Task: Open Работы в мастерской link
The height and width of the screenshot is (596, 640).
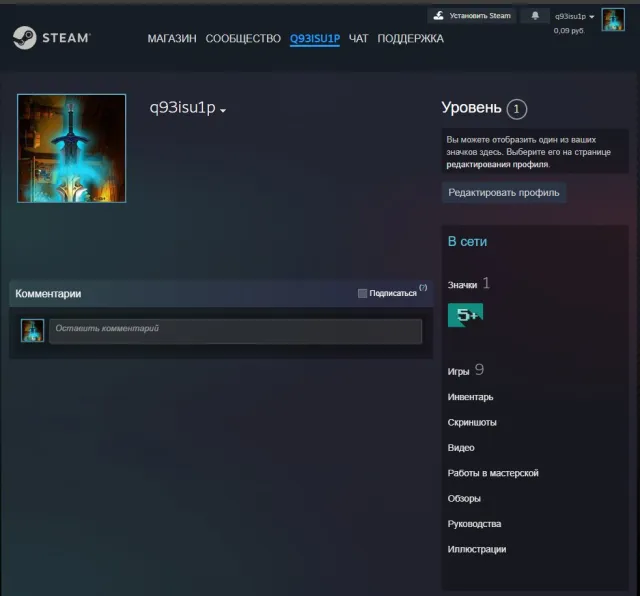Action: (493, 473)
